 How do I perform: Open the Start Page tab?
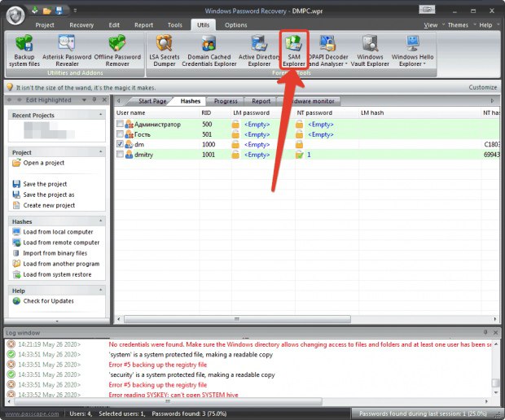pyautogui.click(x=152, y=101)
